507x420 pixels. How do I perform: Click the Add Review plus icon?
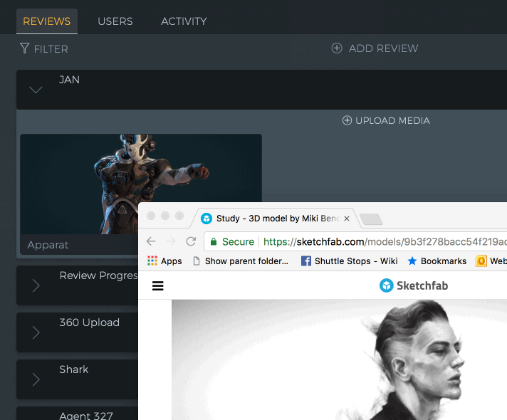point(337,48)
